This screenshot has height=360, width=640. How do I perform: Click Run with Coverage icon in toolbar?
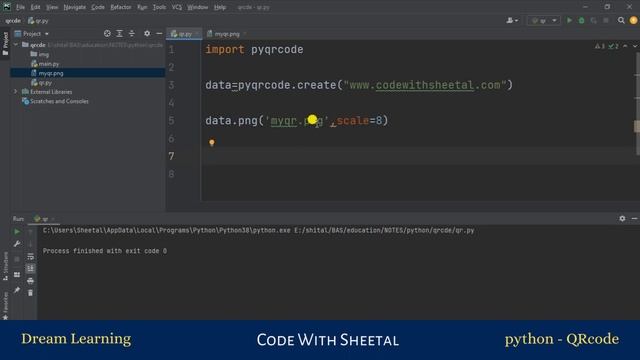pos(593,20)
